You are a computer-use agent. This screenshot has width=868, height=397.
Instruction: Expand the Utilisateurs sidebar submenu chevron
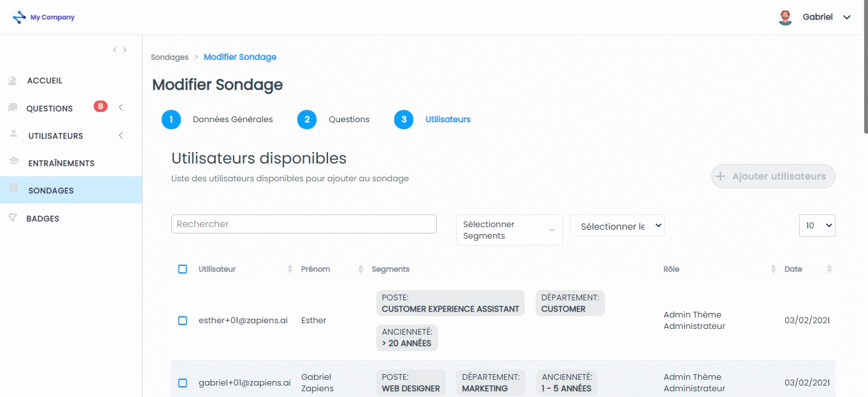121,136
